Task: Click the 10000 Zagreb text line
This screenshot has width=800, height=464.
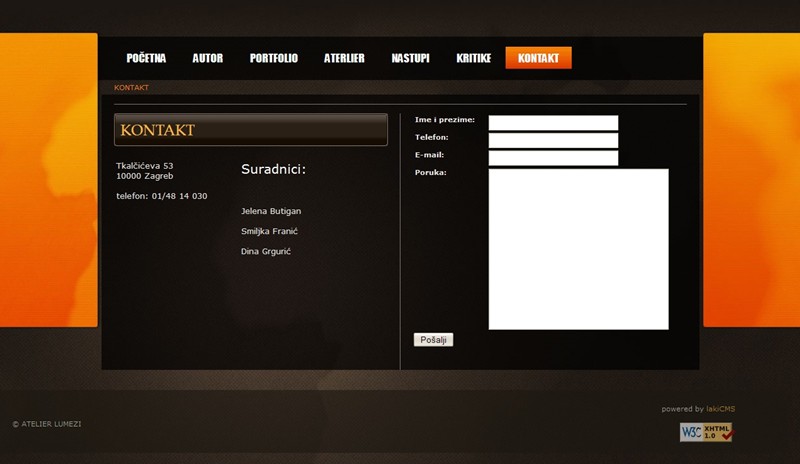Action: click(144, 176)
